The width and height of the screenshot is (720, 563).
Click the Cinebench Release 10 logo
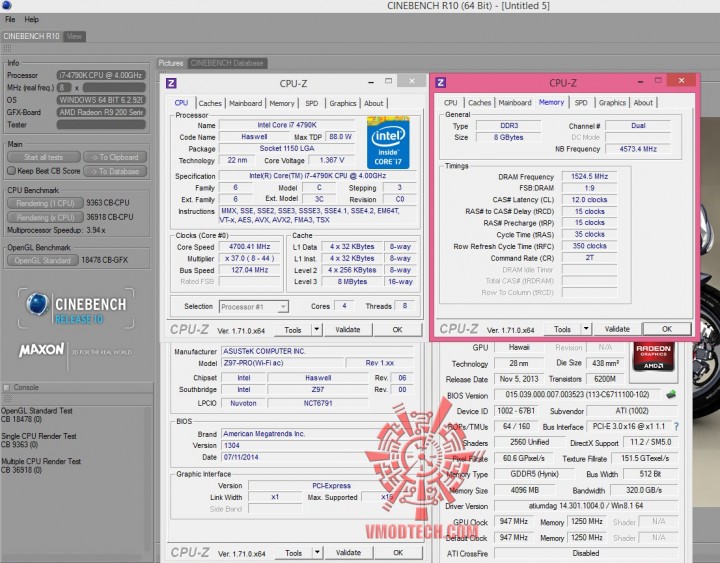76,309
